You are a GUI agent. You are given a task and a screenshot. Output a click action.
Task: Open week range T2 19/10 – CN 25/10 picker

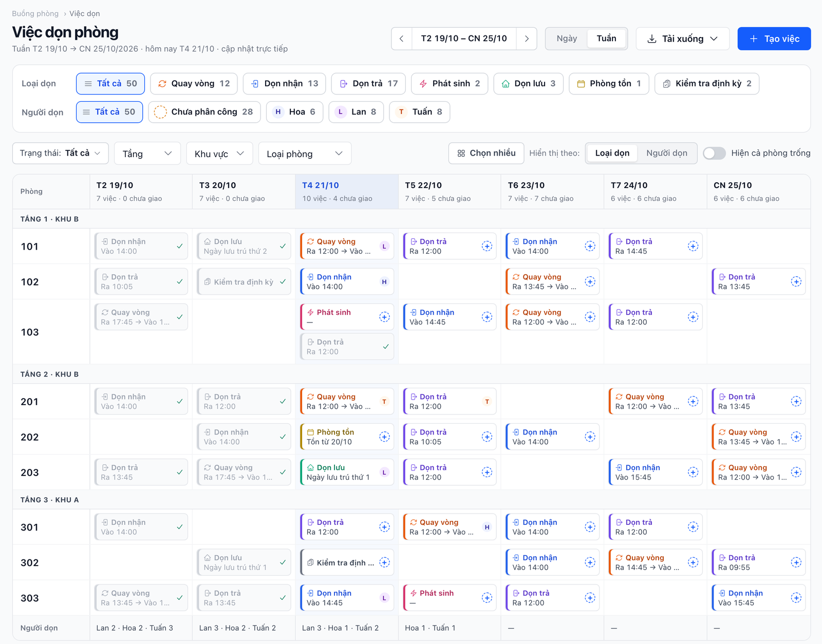464,39
